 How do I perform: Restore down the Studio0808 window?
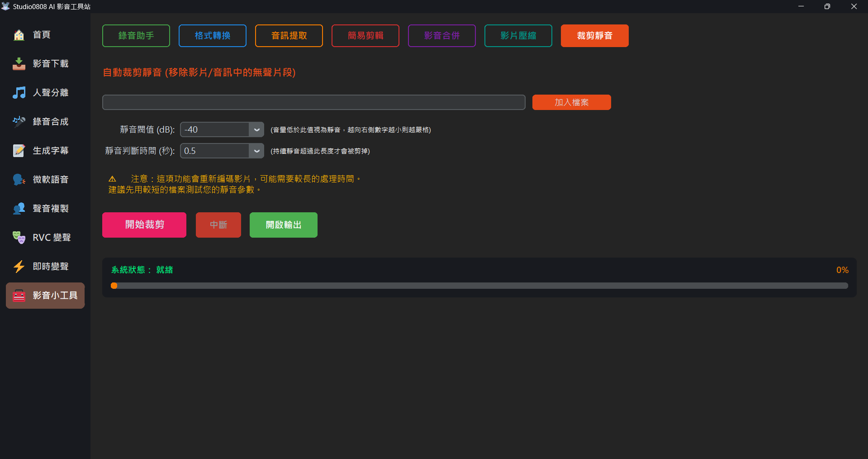[x=827, y=6]
